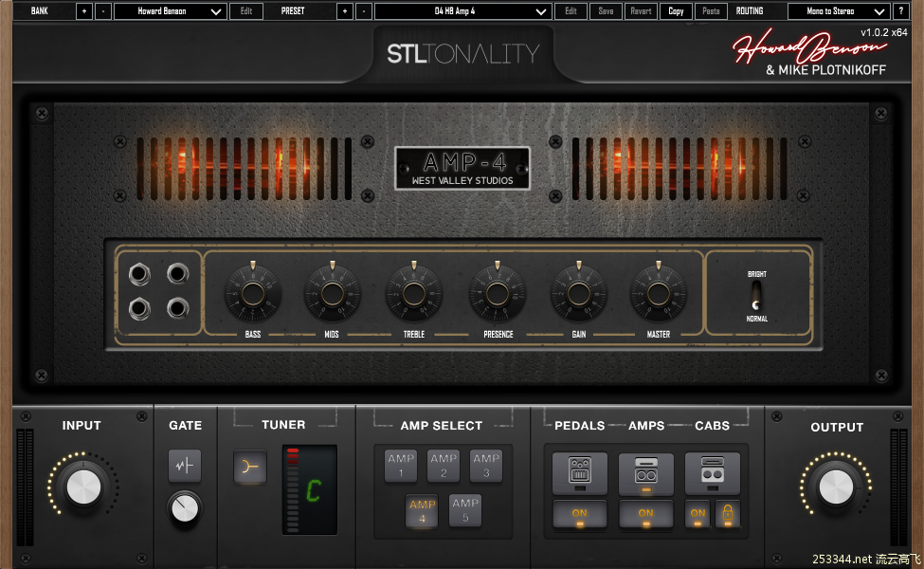
Task: Click the tuner note display showing C
Action: (315, 490)
